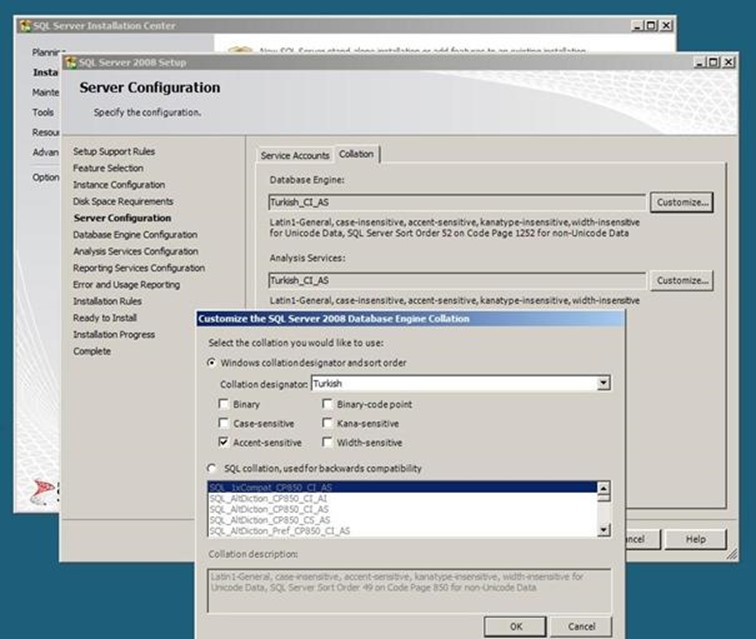Uncheck the Accent-sensitive checkbox

click(x=224, y=442)
